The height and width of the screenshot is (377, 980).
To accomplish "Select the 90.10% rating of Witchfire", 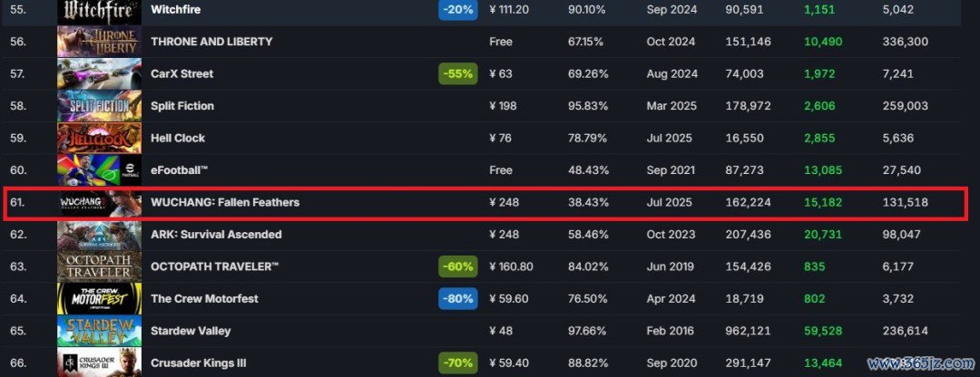I will click(x=587, y=9).
